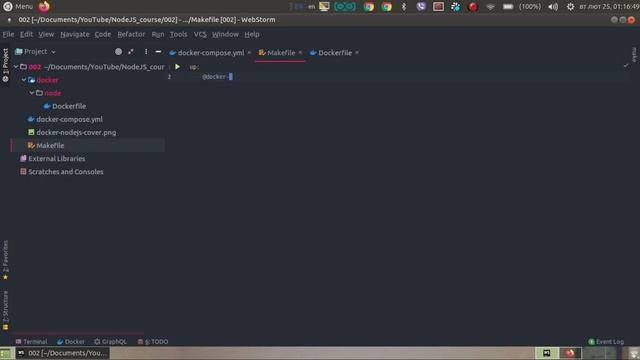Screen dimensions: 640x360
Task: Toggle the Structure side tool window
Action: (5, 310)
